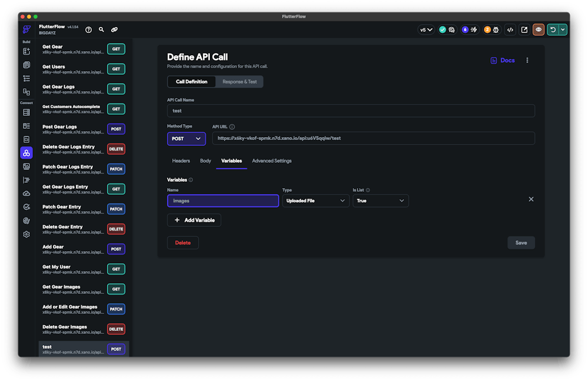This screenshot has height=381, width=588.
Task: Remove the images variable with X icon
Action: (x=531, y=199)
